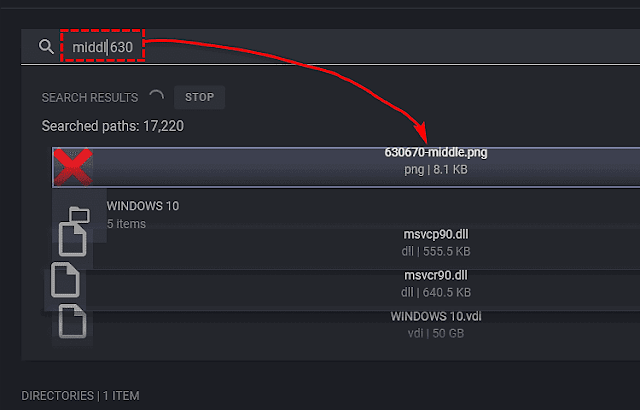
Task: Open the WINDOWS 10 folder result
Action: 142,206
